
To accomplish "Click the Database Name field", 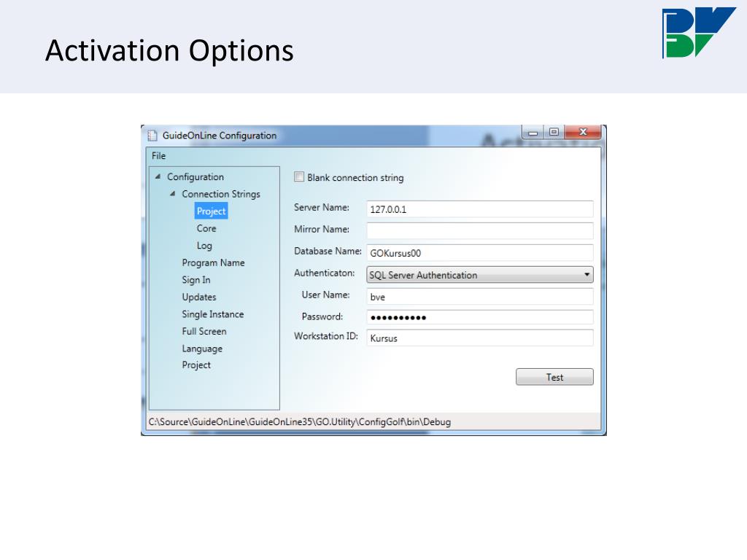I will point(480,253).
